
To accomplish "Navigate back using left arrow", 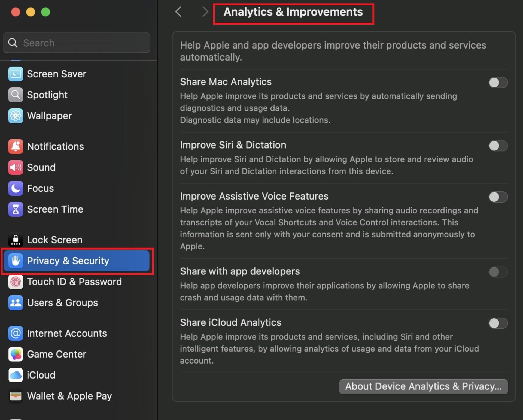I will coord(179,11).
